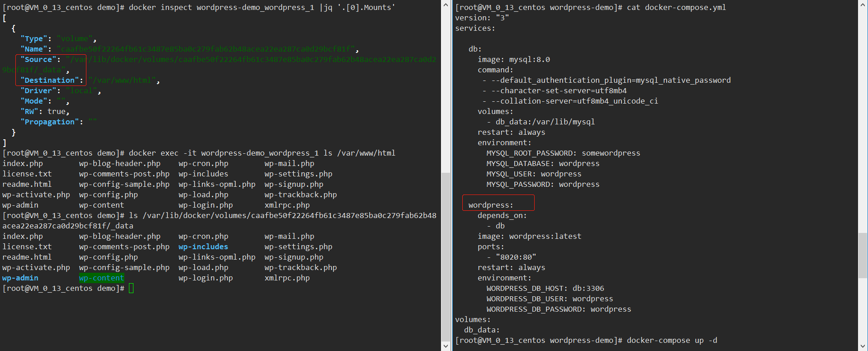Screen dimensions: 868x351
Task: Click the version: "3" line
Action: click(482, 18)
